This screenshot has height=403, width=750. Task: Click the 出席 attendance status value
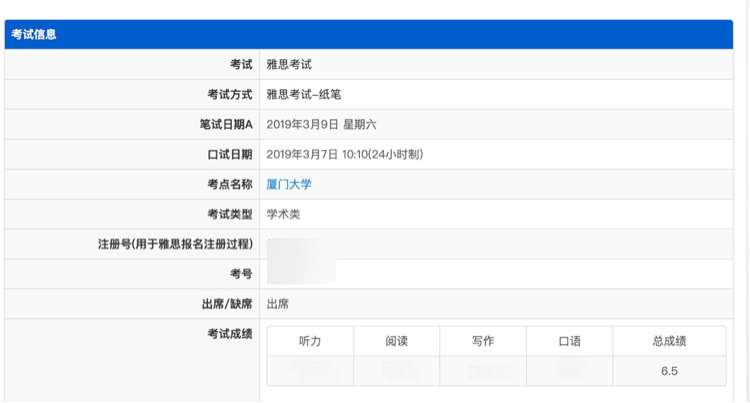(x=277, y=304)
